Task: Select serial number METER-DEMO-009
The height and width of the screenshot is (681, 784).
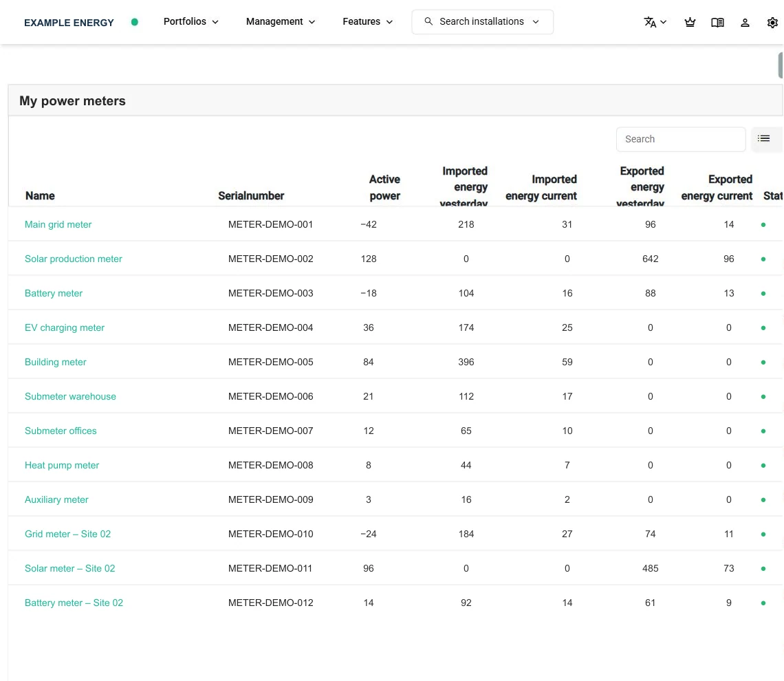Action: [270, 500]
